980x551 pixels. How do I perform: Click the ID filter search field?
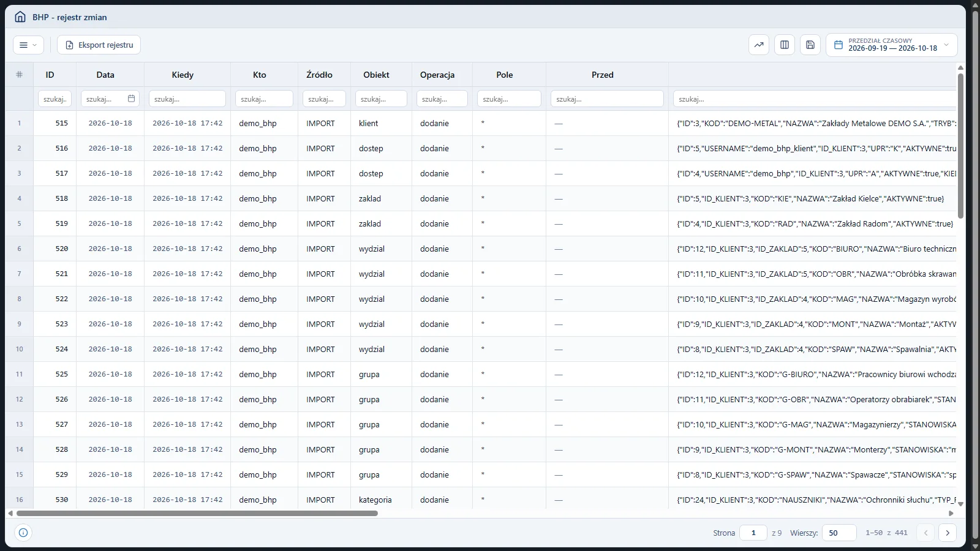tap(55, 99)
